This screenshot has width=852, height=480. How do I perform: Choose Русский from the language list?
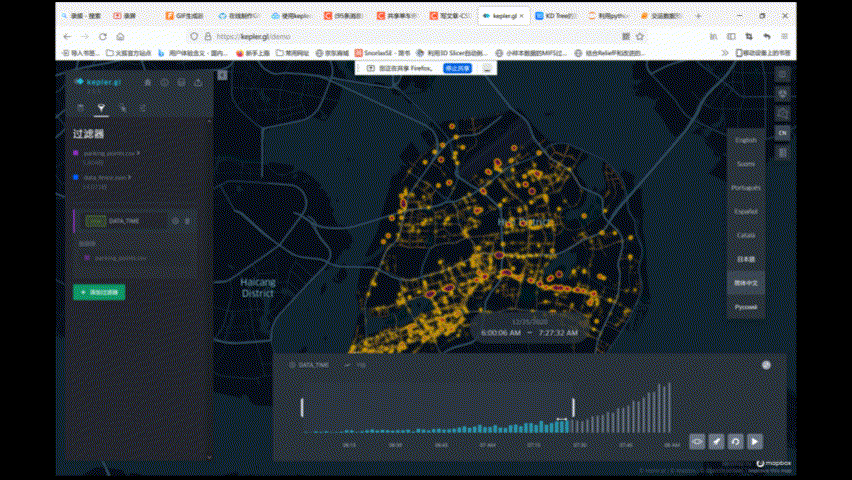[x=746, y=307]
